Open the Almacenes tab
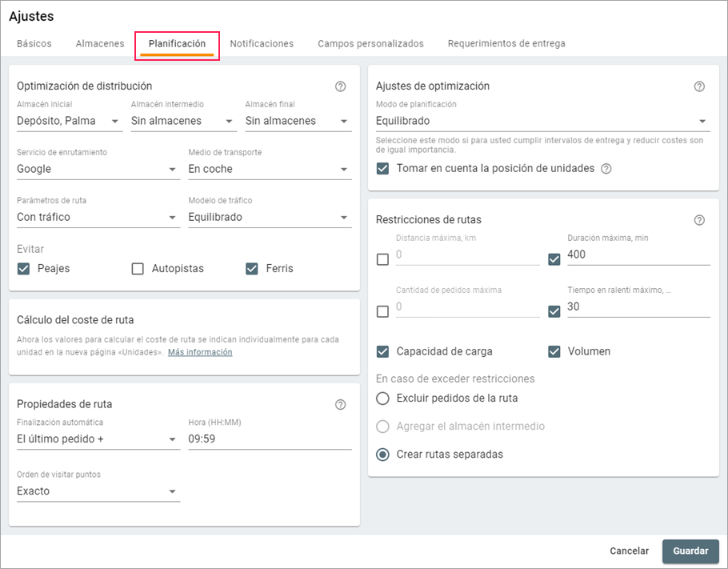The image size is (728, 569). tap(100, 44)
